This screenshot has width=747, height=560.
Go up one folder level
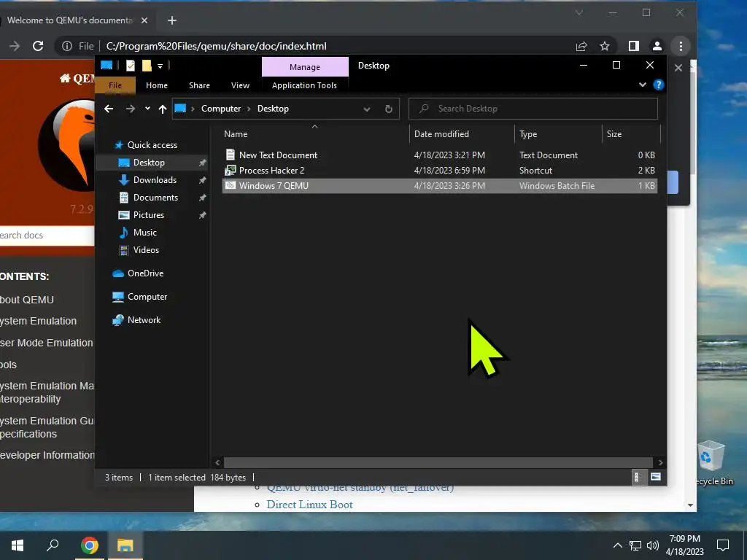(x=163, y=109)
